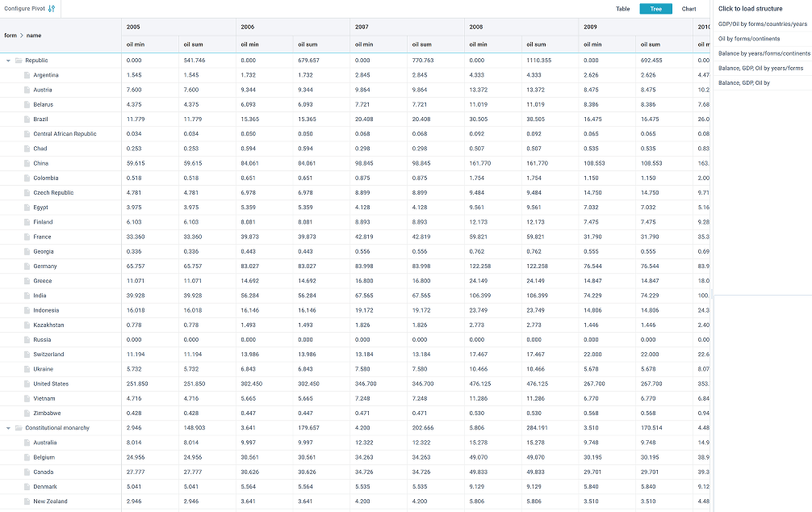The image size is (812, 512).
Task: Click file icon beside Belarus
Action: tap(27, 105)
